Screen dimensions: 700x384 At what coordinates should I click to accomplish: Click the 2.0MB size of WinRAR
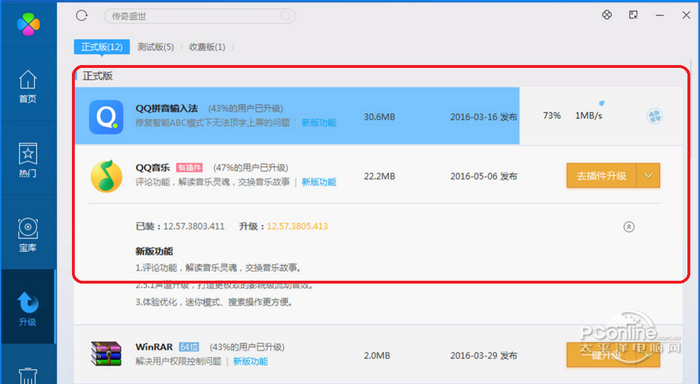coord(377,356)
